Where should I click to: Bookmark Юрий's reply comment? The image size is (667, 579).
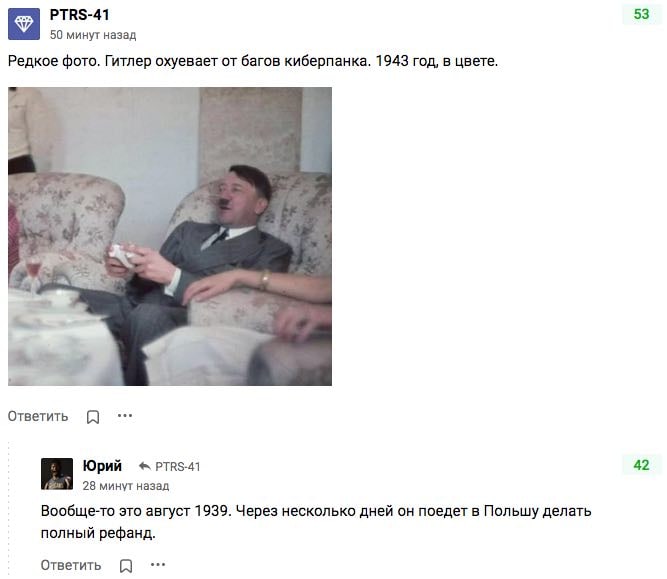[x=125, y=566]
